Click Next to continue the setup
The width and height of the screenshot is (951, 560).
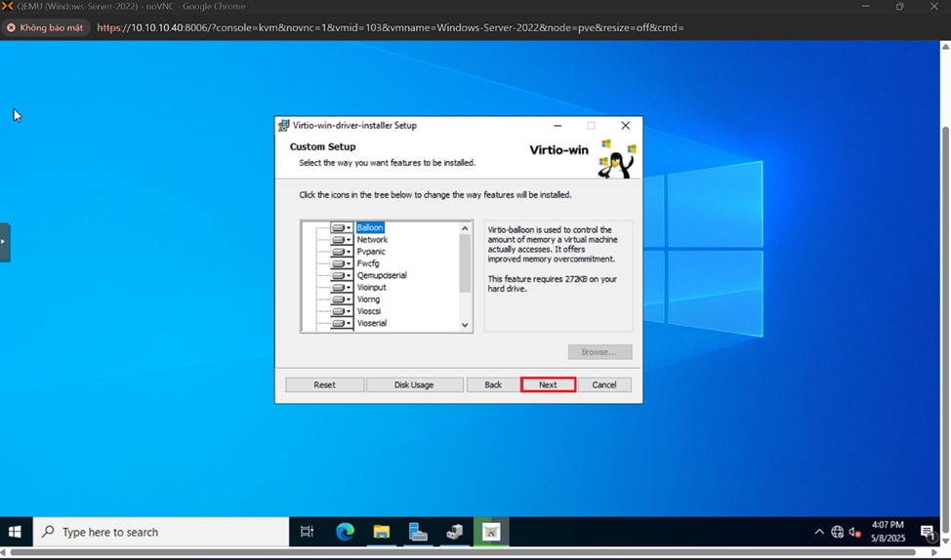548,384
